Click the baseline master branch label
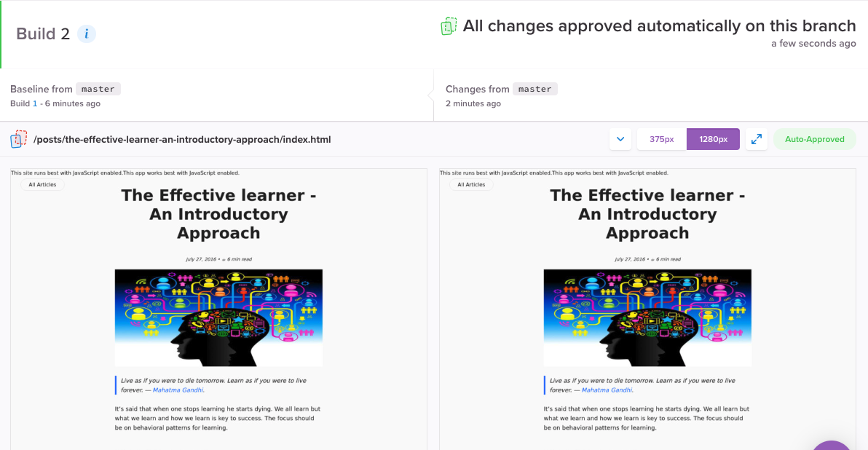 tap(98, 89)
